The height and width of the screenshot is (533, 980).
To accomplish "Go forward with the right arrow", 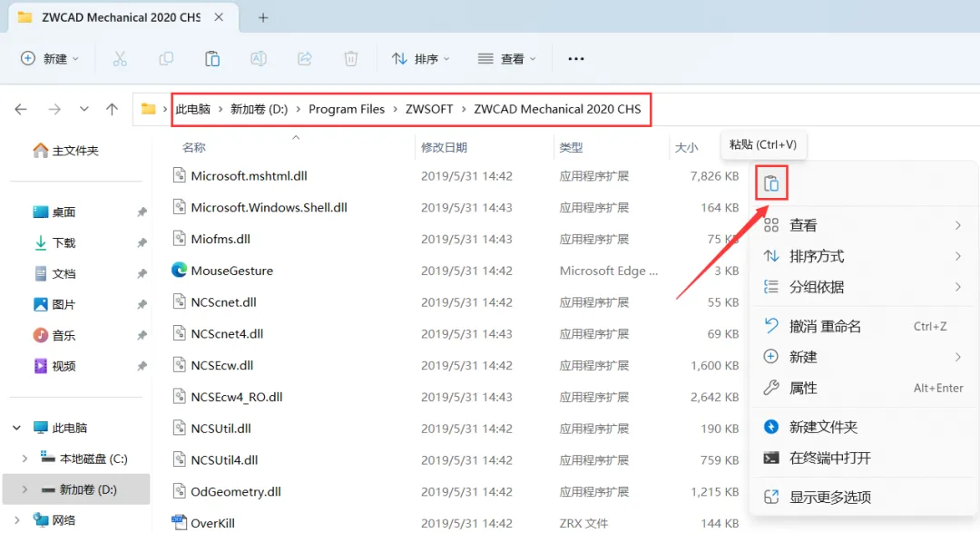I will tap(54, 110).
